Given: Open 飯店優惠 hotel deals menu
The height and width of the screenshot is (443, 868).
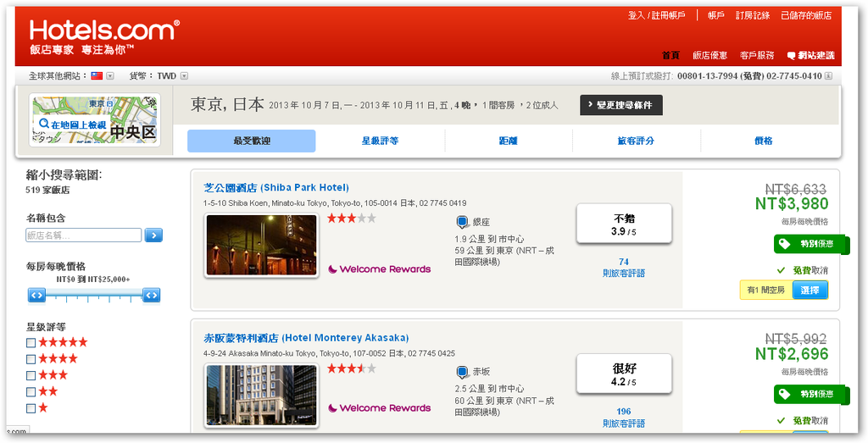Looking at the screenshot, I should tap(709, 55).
